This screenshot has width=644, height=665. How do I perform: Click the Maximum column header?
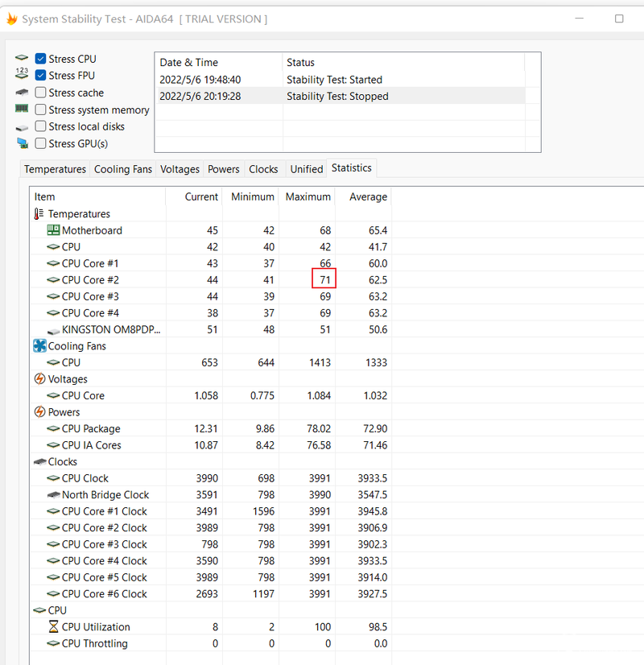[x=307, y=196]
